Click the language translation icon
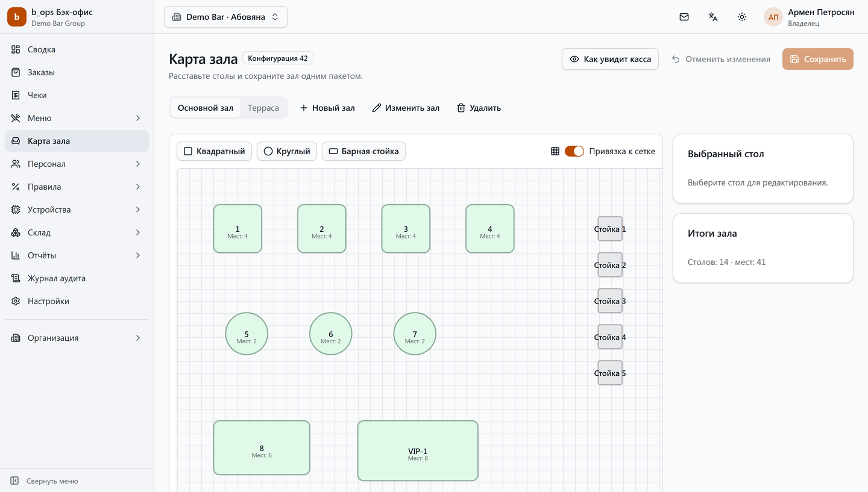 coord(713,17)
